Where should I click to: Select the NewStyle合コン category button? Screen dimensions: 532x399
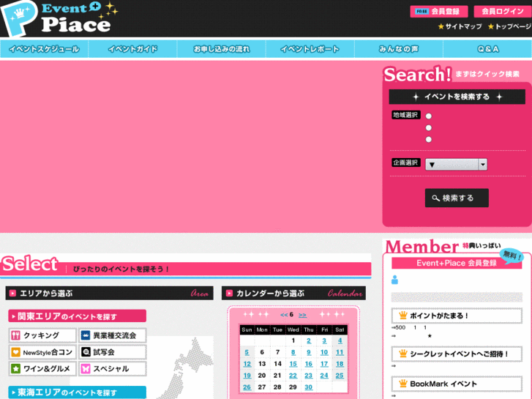point(42,352)
